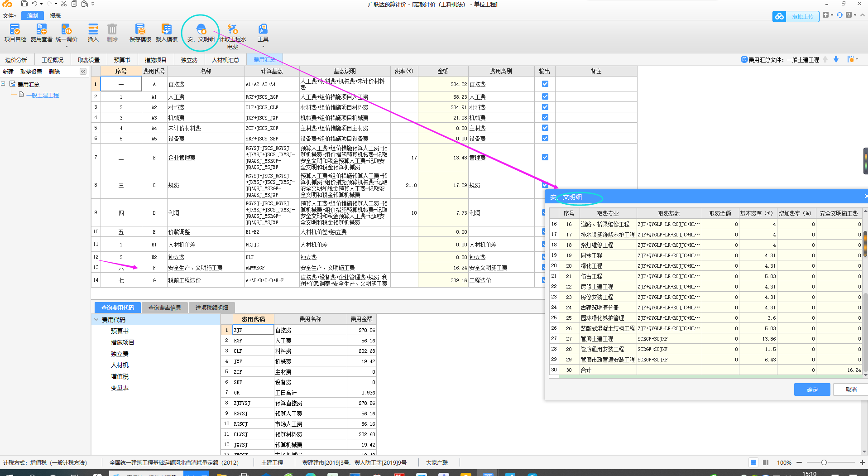Screen dimensions: 868x476
Task: Click the paste clipboard icon in the title bar
Action: click(x=84, y=4)
